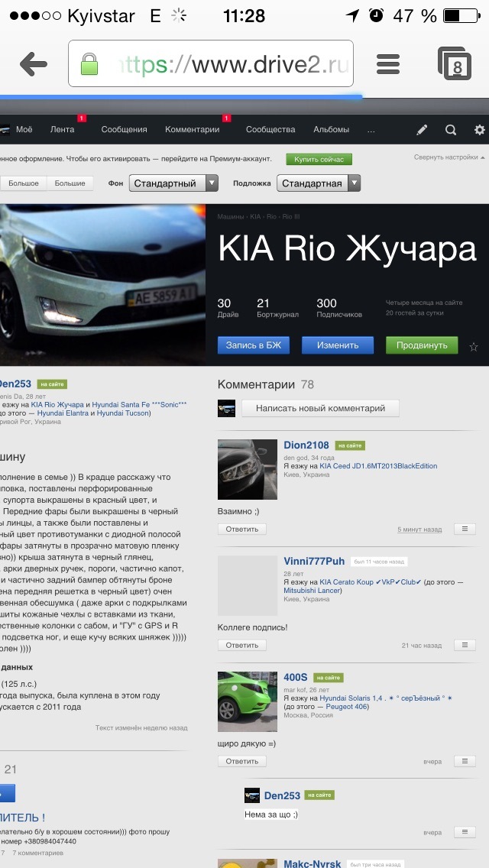Screen dimensions: 489x868
Task: Open Vinni777Puh profile link
Action: (x=314, y=562)
